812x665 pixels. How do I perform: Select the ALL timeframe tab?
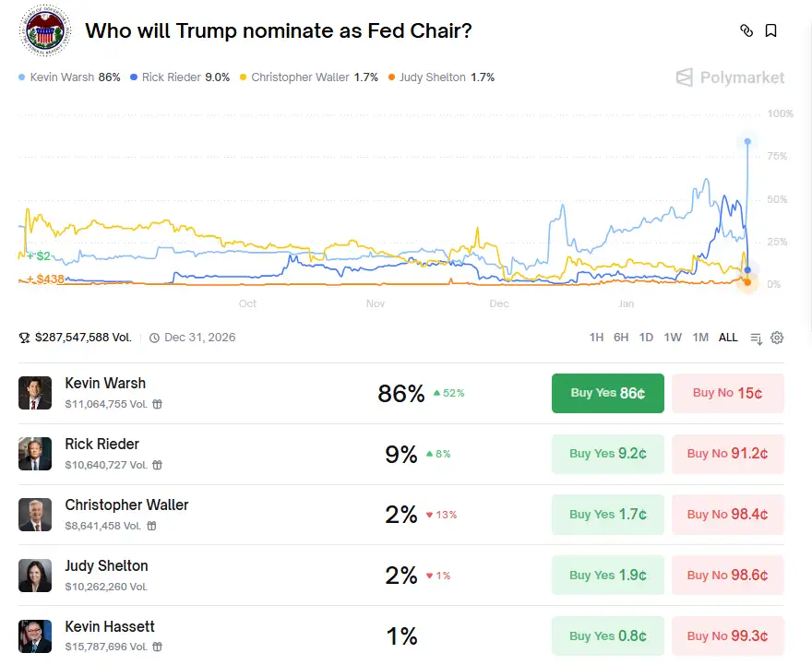[x=728, y=338]
